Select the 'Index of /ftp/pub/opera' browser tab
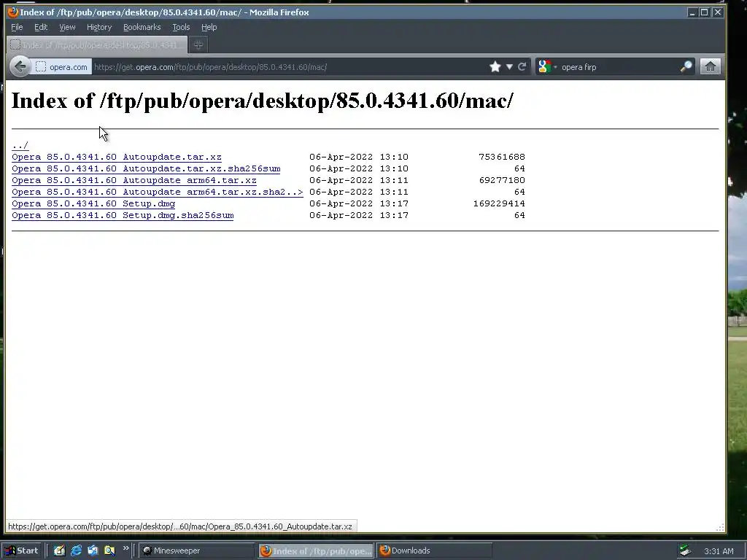The image size is (747, 560). [x=97, y=44]
